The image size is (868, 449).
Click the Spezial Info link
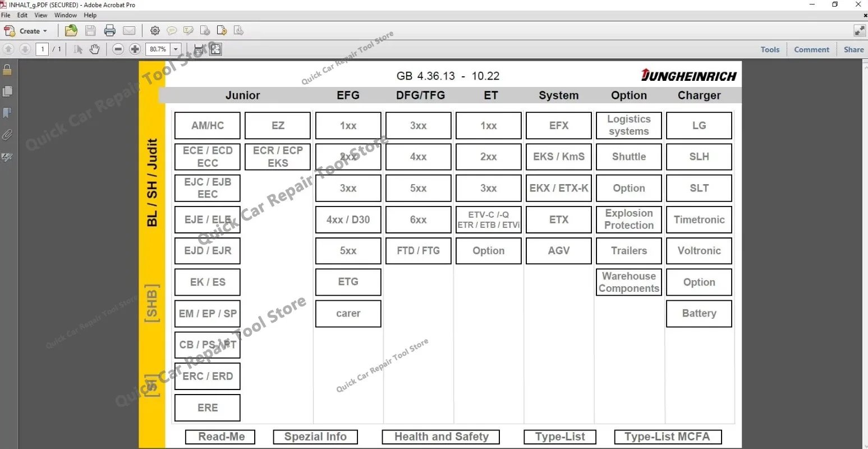(x=315, y=437)
